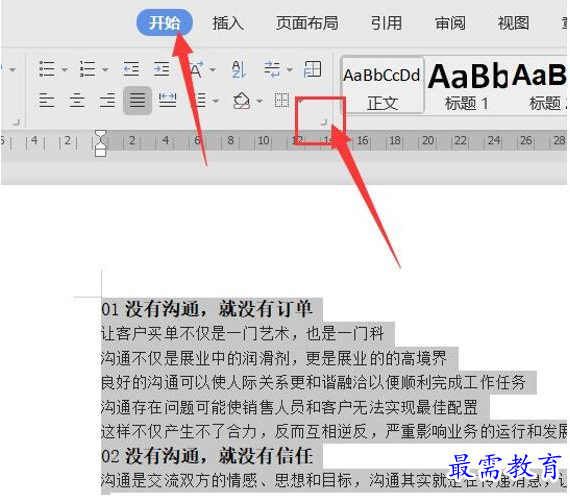
Task: Align text left
Action: [47, 100]
